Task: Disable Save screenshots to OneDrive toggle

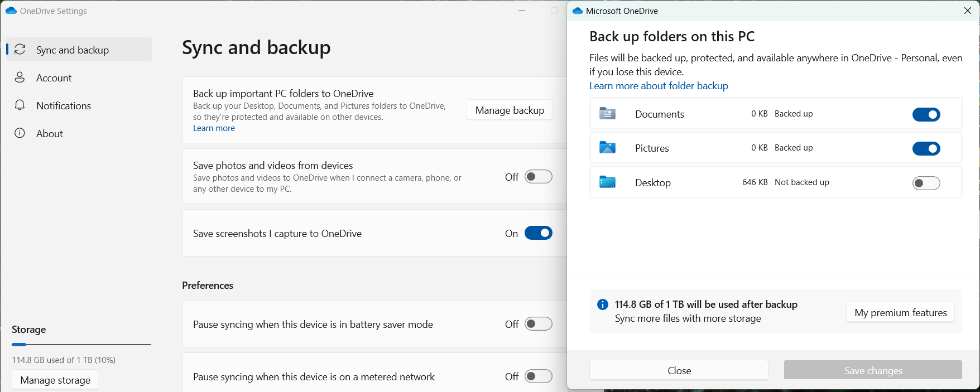Action: (x=539, y=233)
